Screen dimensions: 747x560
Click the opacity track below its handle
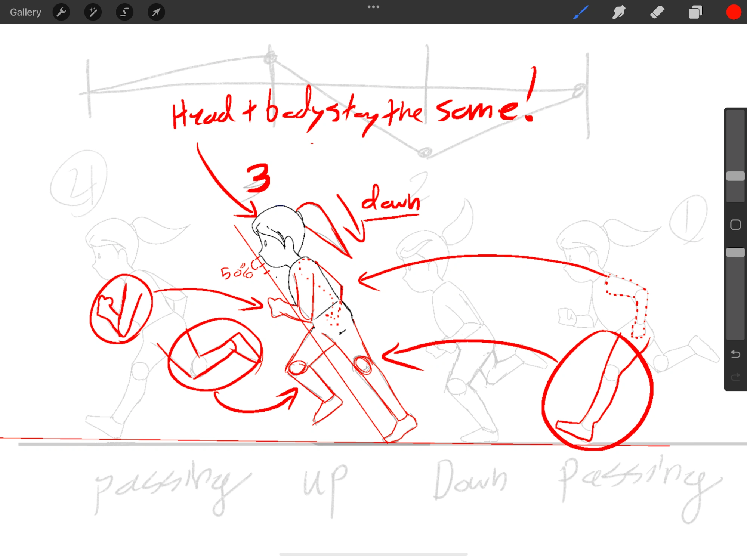(x=735, y=299)
